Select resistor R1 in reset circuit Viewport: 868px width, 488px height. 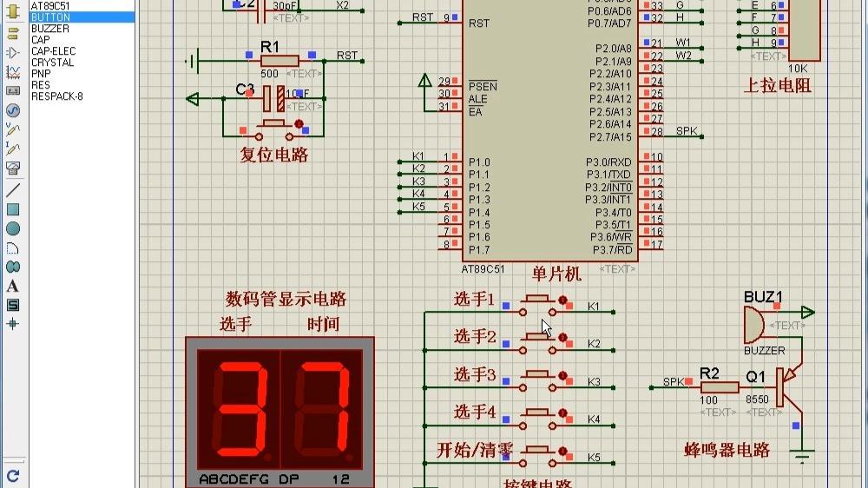point(279,61)
